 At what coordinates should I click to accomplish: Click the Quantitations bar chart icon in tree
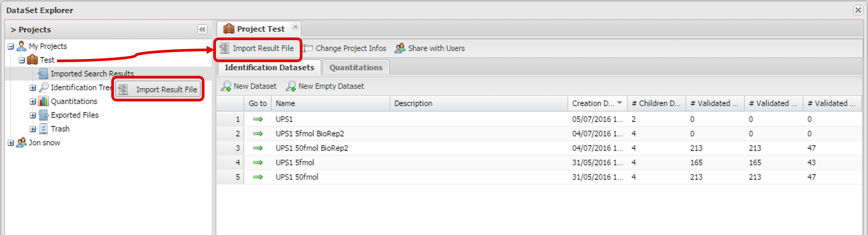pyautogui.click(x=44, y=101)
